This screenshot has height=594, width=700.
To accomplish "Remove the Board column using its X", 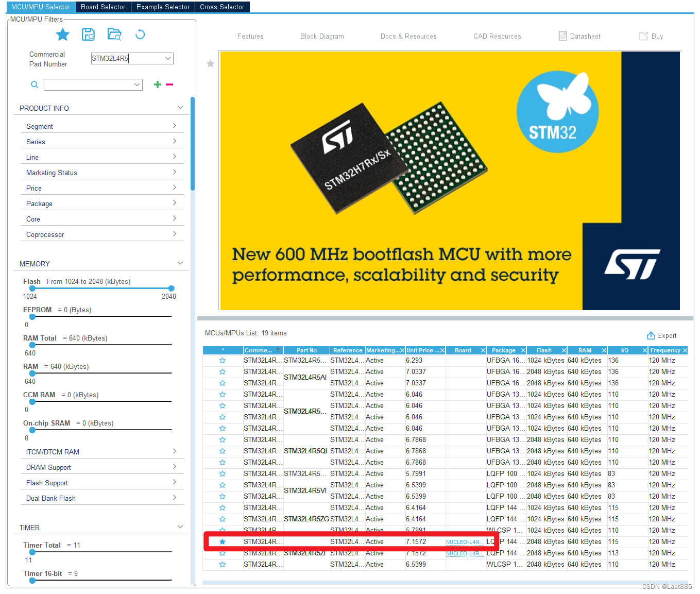I will [x=483, y=350].
